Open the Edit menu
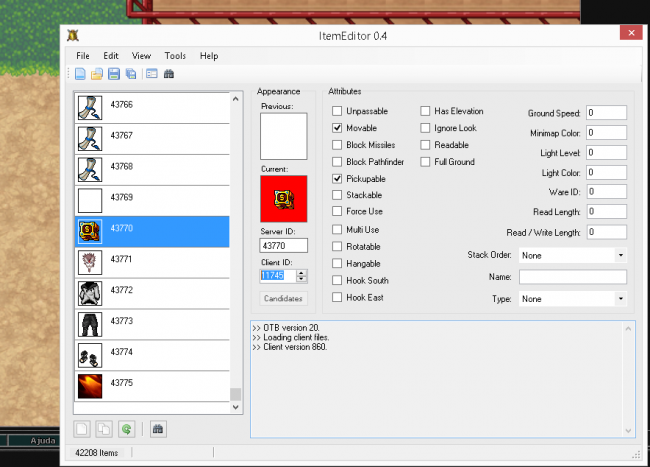This screenshot has height=467, width=650. click(111, 56)
